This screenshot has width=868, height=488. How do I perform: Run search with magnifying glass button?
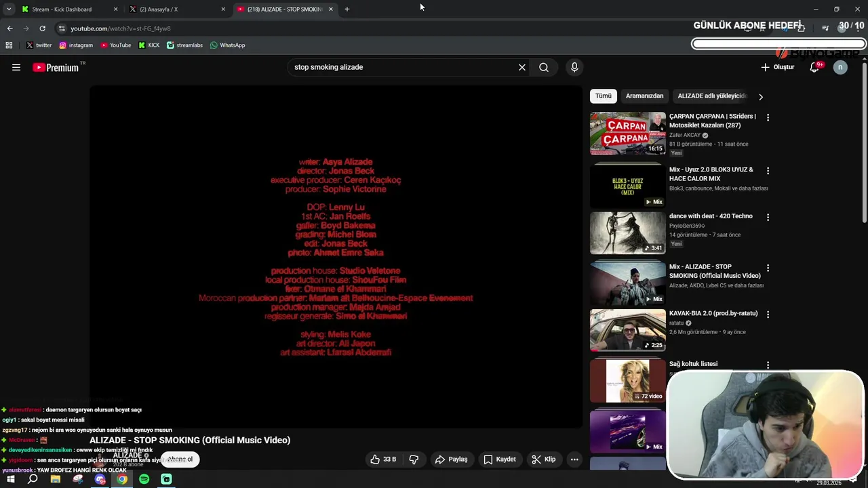coord(544,67)
